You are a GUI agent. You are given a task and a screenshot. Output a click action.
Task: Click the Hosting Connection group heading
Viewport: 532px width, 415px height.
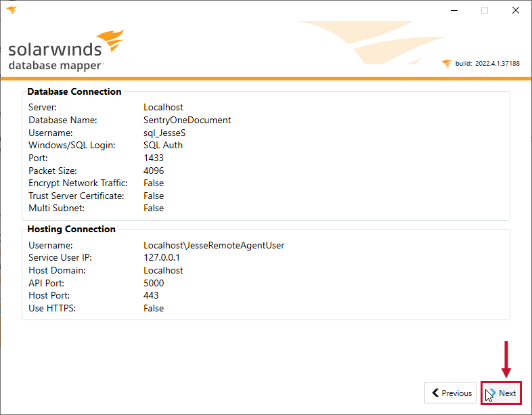[x=71, y=229]
